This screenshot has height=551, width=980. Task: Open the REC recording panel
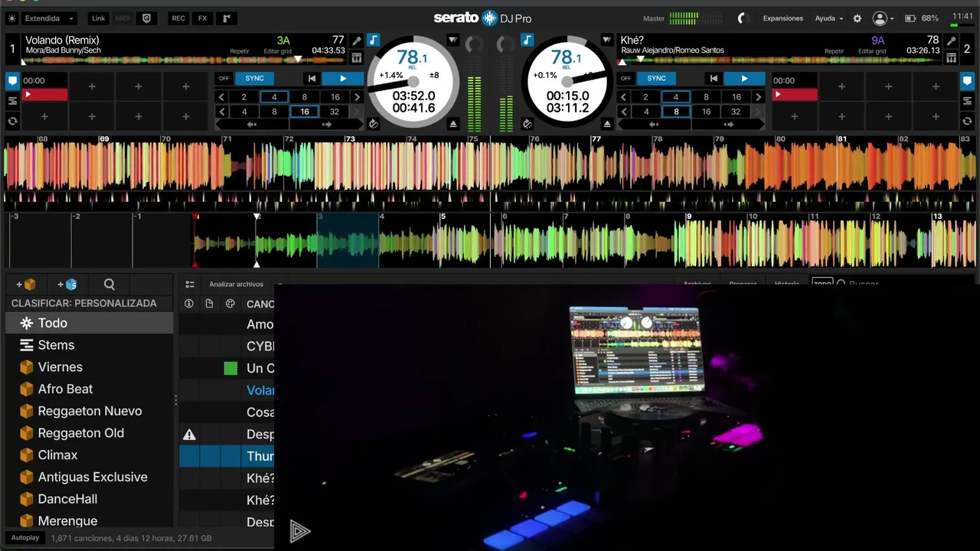point(178,18)
